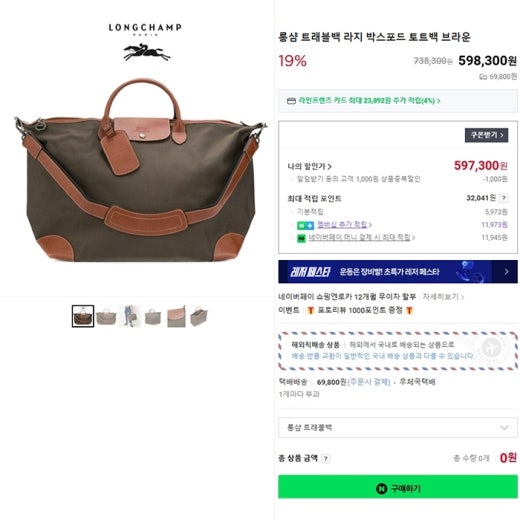Expand the 나의 할인가 details chevron
This screenshot has height=520, width=520.
click(x=329, y=166)
